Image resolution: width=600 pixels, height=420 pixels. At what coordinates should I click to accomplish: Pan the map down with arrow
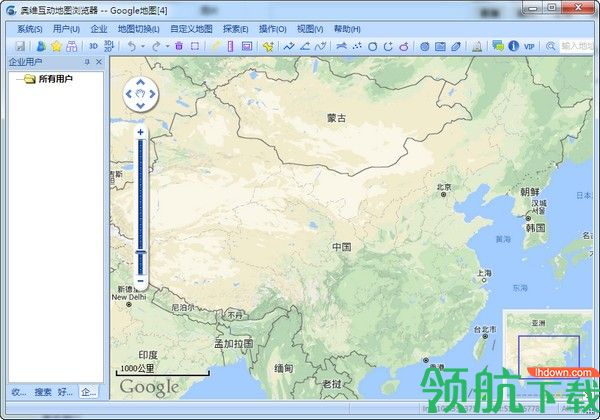(x=140, y=106)
